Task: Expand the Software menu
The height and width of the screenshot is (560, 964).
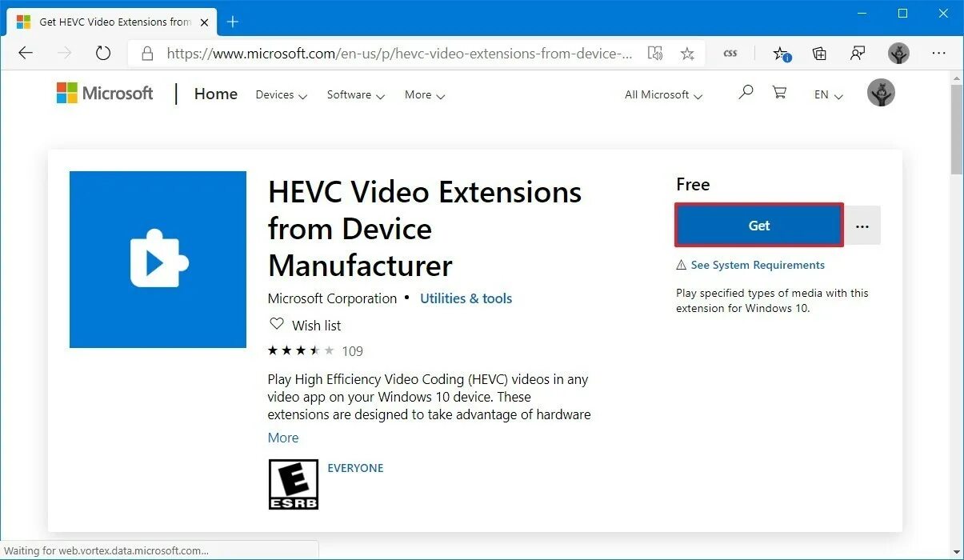Action: [356, 94]
